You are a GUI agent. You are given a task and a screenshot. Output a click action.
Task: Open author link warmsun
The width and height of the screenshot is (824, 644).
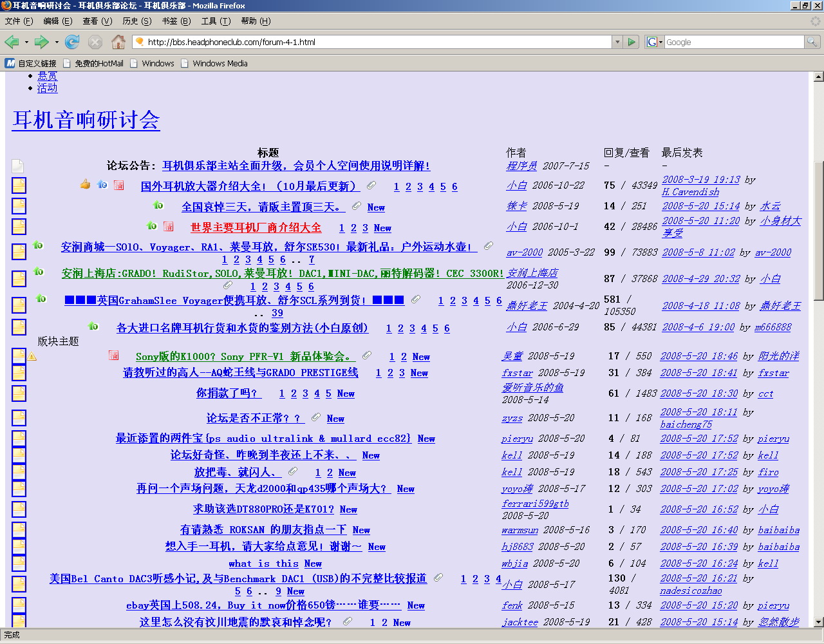click(x=520, y=530)
